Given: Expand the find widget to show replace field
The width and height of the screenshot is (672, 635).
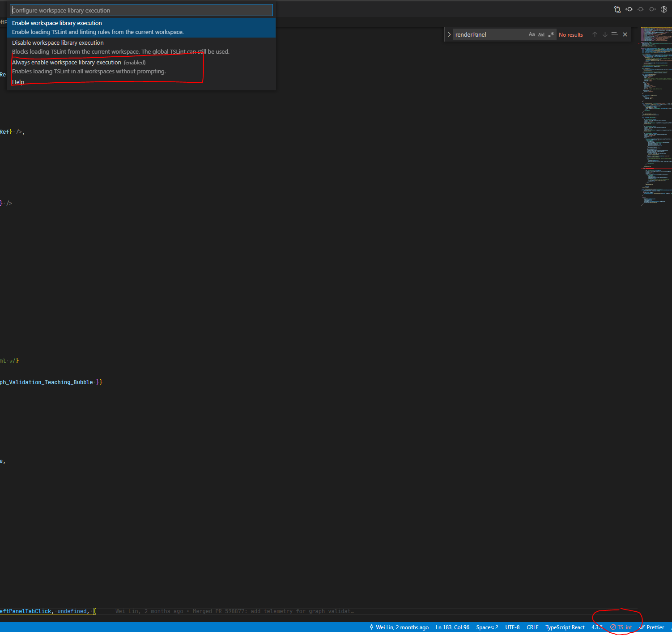Looking at the screenshot, I should (x=449, y=34).
